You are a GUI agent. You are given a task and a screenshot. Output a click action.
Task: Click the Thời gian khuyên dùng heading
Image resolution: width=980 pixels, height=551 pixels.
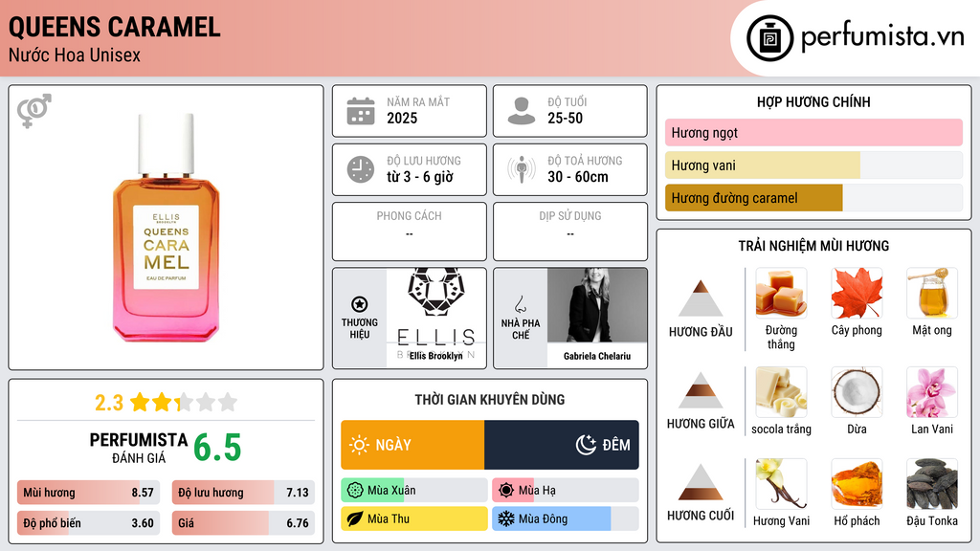point(490,400)
